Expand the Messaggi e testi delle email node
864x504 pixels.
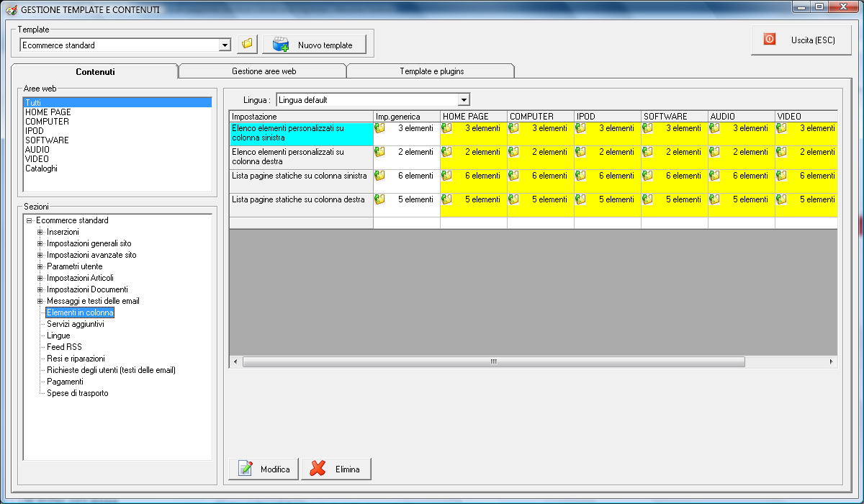click(x=40, y=301)
